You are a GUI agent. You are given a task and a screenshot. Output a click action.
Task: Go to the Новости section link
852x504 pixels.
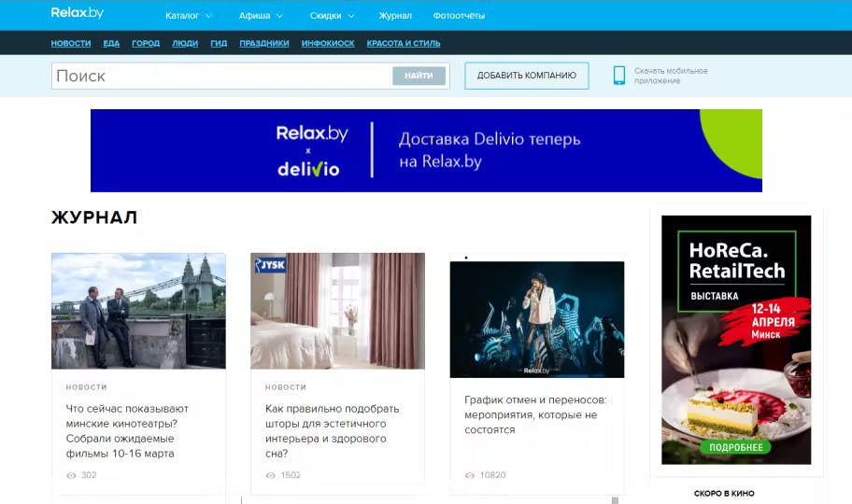(71, 43)
